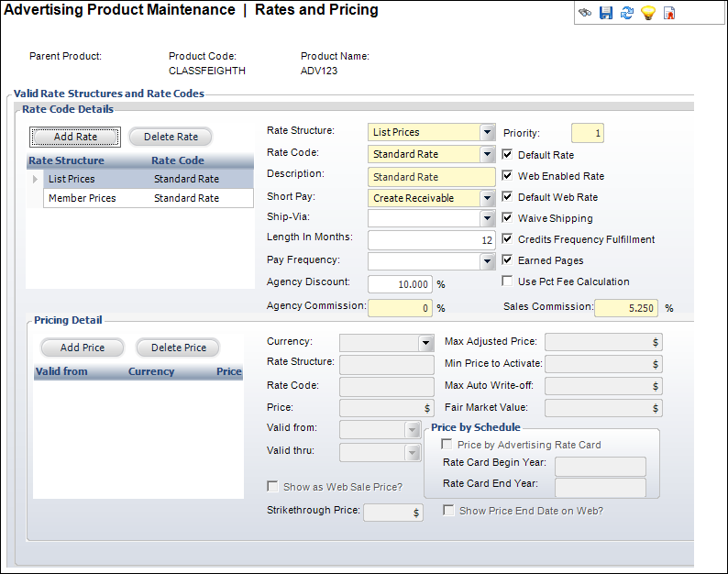Toggle the Waive Shipping checkbox
Screen dimensions: 728x574
click(x=508, y=218)
